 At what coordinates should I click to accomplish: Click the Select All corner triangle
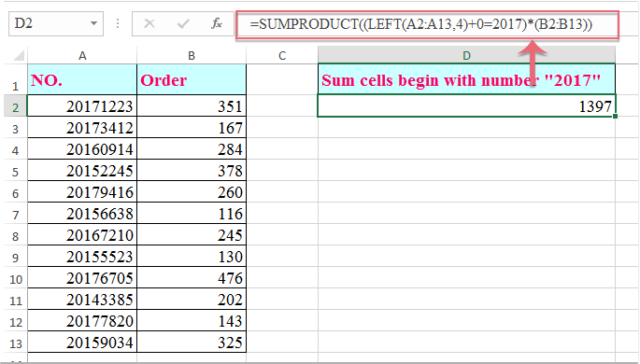(19, 55)
